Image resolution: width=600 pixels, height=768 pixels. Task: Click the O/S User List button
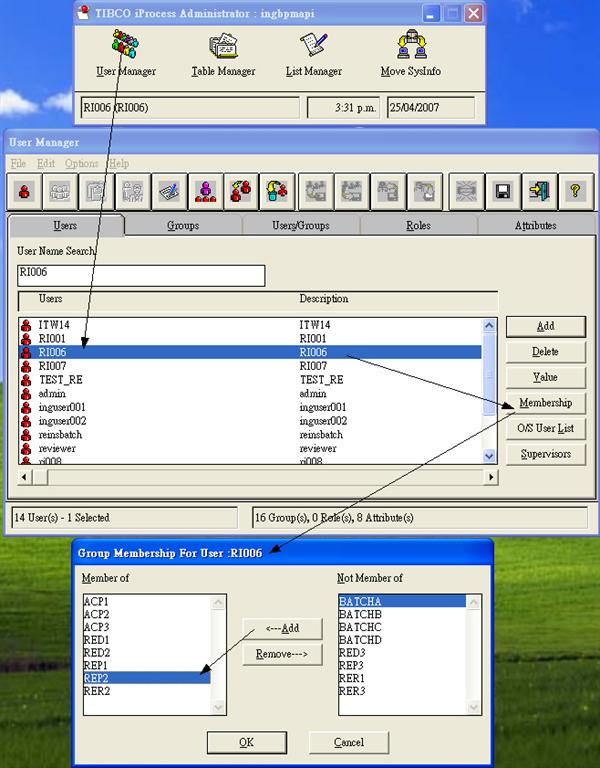(x=546, y=428)
